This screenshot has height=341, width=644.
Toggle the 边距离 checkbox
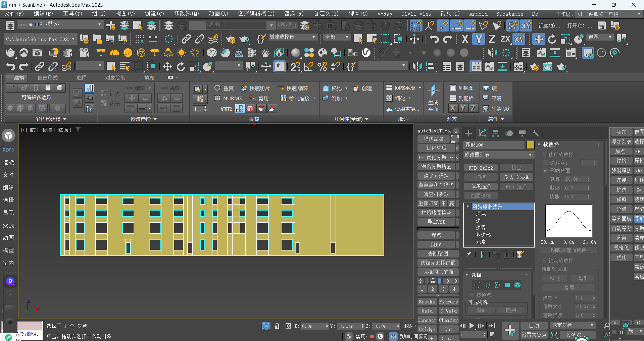(546, 163)
